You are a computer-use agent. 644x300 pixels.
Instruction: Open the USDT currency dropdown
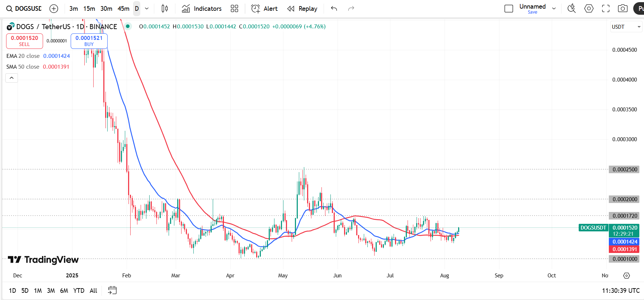click(x=626, y=27)
